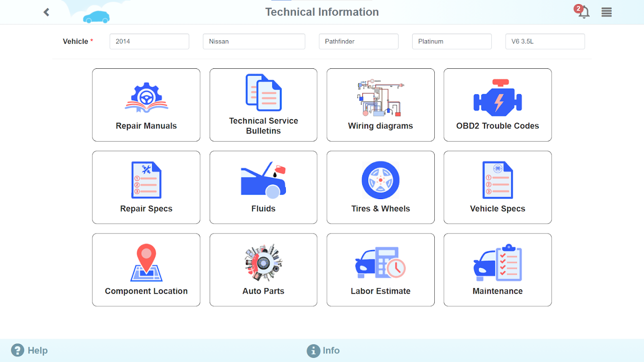Open the Repair Manuals label

[146, 126]
